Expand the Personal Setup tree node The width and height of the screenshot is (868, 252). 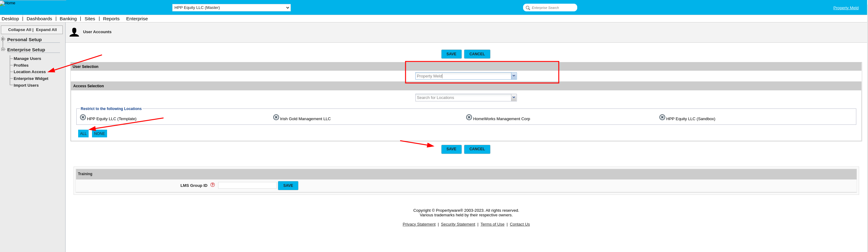[3, 39]
